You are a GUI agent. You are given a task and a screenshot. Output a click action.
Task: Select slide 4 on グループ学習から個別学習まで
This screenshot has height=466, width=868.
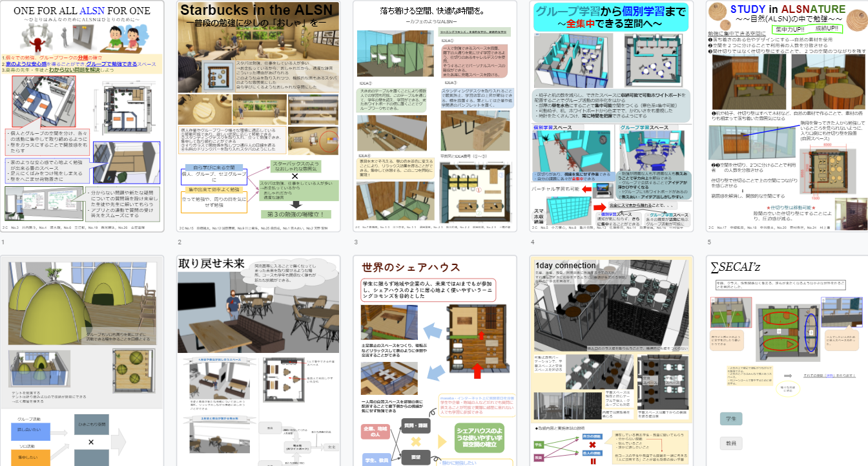(x=611, y=116)
